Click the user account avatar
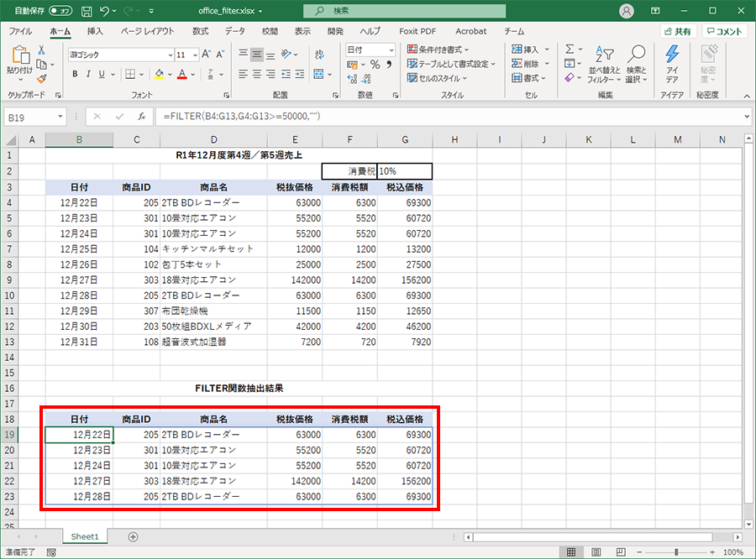This screenshot has width=756, height=559. 627,11
